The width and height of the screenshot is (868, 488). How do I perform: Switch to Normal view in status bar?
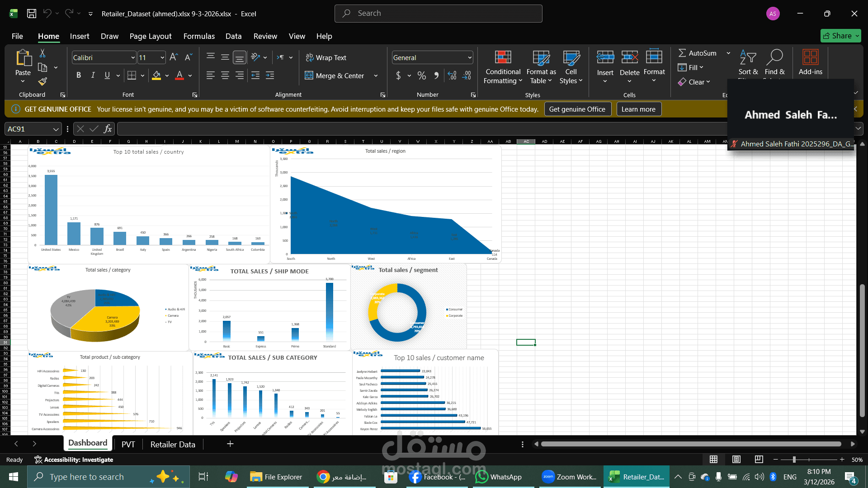[714, 460]
